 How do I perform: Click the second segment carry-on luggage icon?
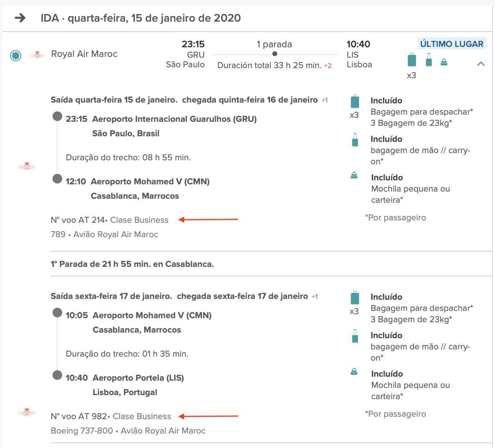355,336
